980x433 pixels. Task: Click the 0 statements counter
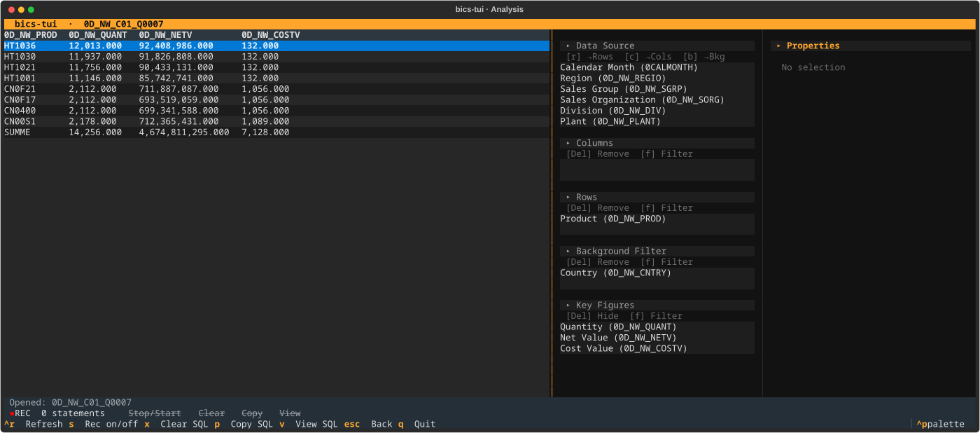73,413
